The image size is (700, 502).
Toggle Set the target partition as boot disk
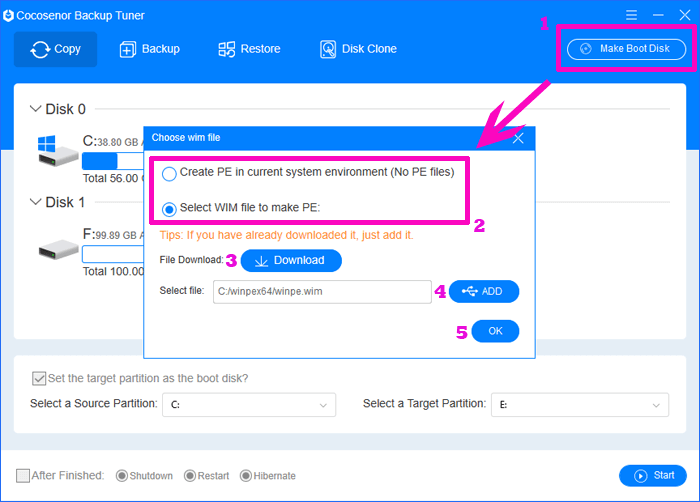(x=39, y=378)
